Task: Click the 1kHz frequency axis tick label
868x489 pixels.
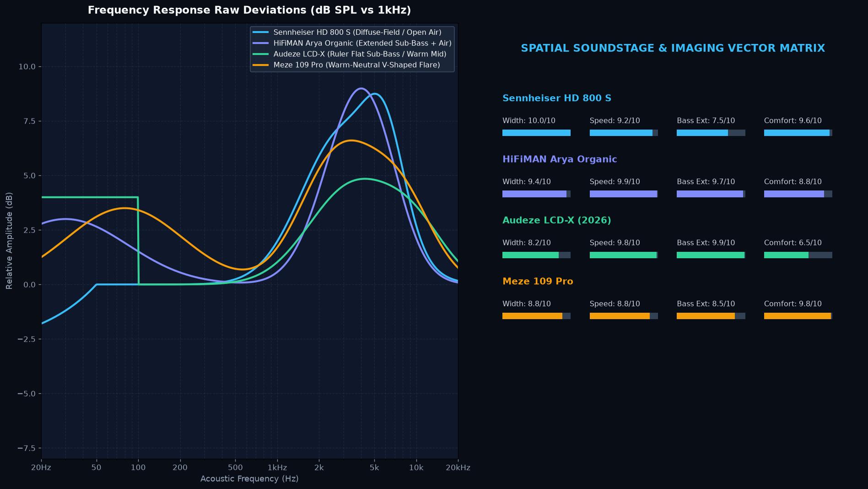Action: click(277, 467)
